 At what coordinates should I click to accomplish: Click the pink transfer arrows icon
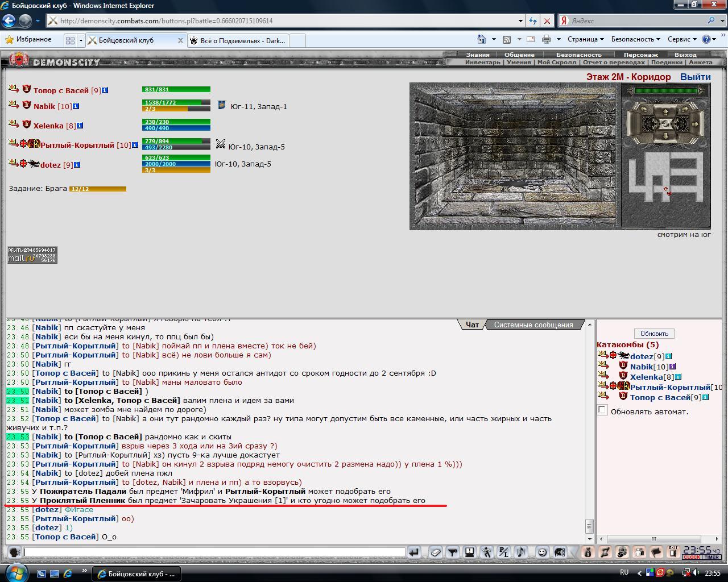coord(605,552)
